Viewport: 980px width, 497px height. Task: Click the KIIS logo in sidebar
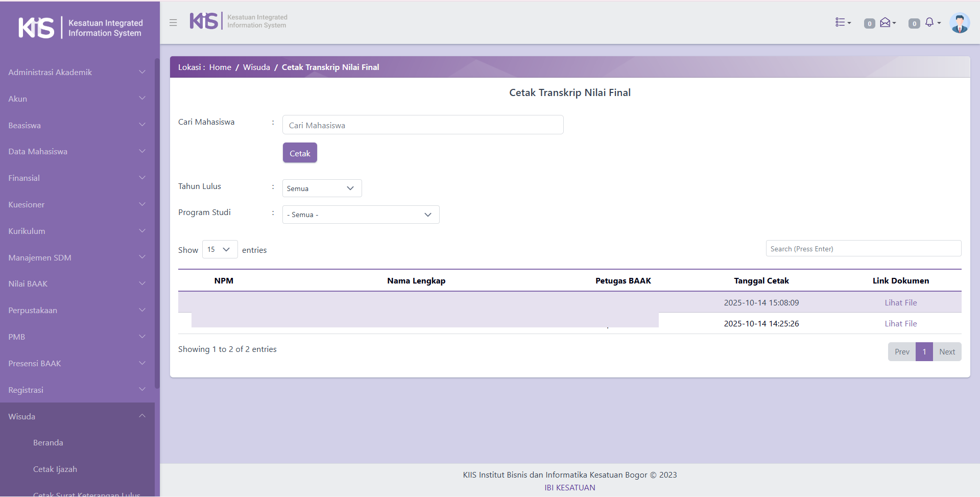point(36,28)
